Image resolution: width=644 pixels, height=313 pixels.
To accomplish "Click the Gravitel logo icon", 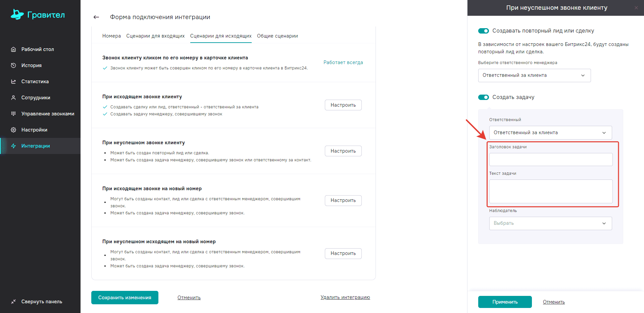I will (17, 14).
